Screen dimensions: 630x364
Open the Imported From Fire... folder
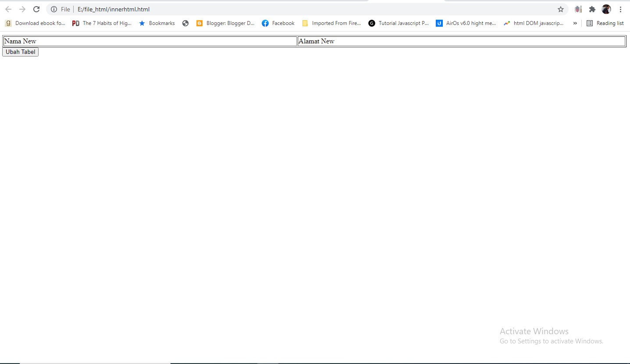point(331,23)
